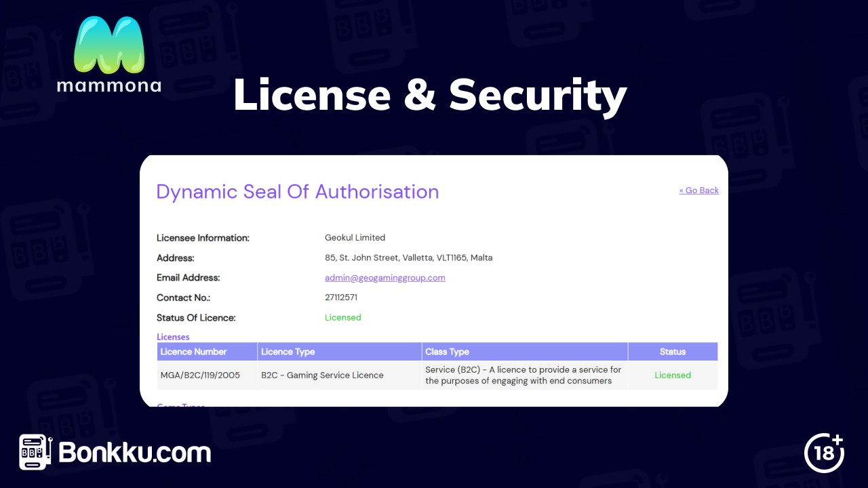
Task: Select the Class Type column header
Action: [525, 352]
